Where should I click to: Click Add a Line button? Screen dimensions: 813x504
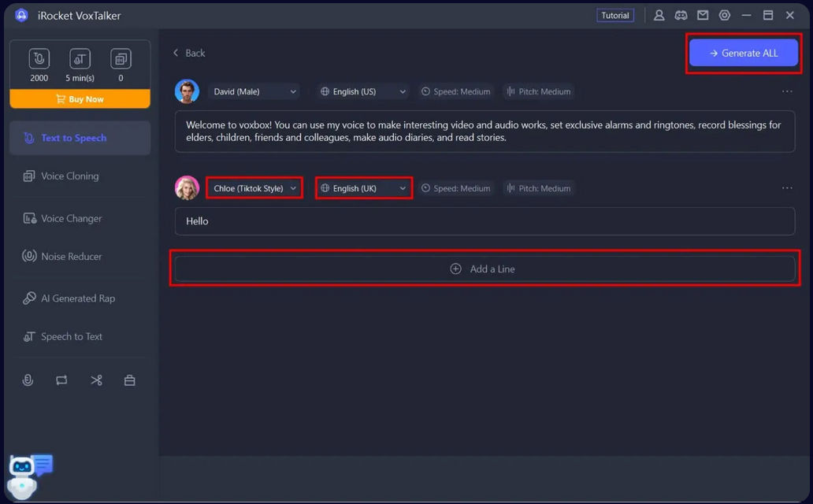pyautogui.click(x=484, y=269)
